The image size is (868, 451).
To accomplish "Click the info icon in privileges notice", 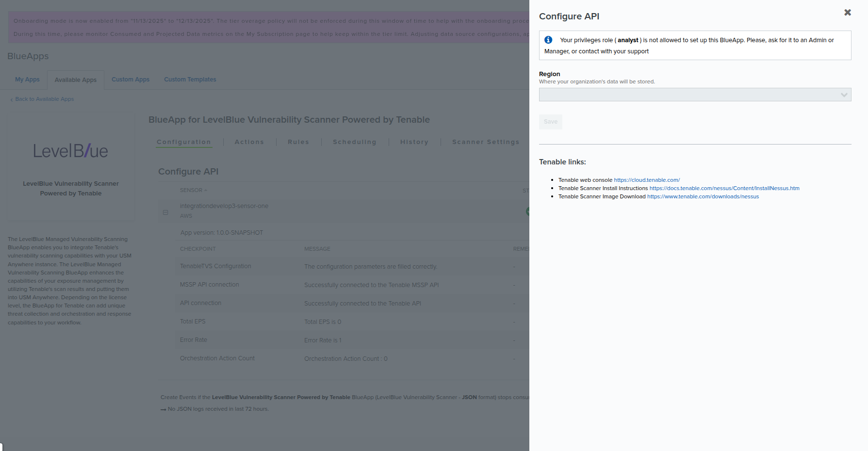I will tap(548, 40).
